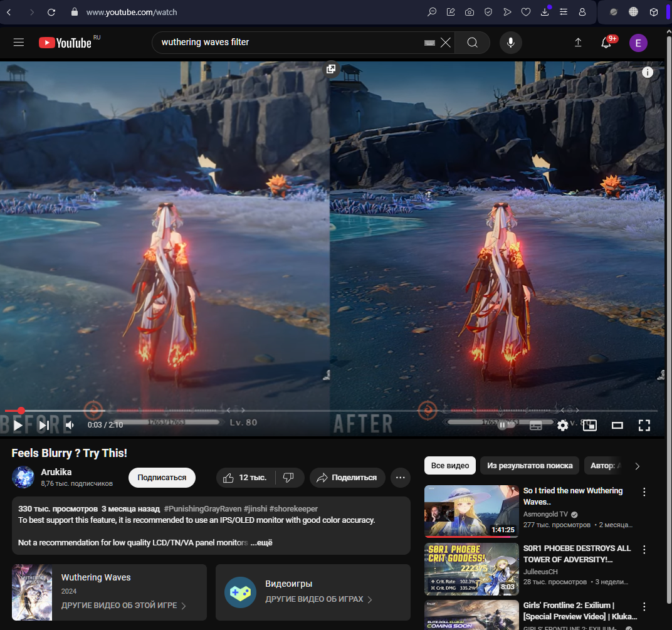
Task: Toggle subtitles in the player
Action: pos(536,425)
